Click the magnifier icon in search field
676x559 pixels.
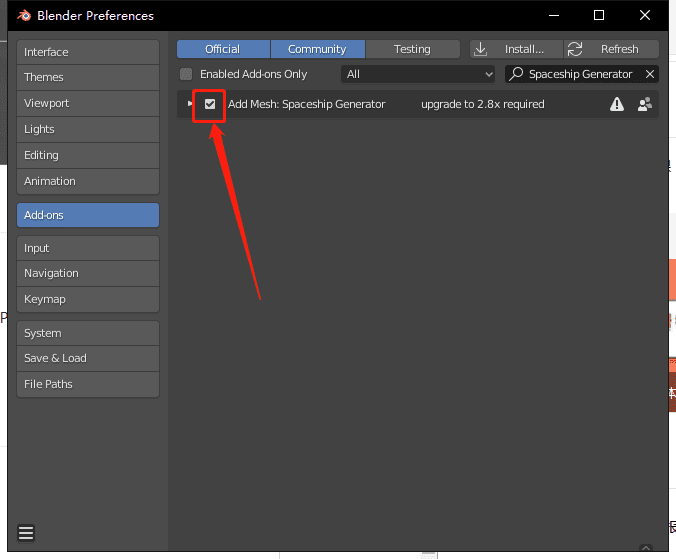[x=516, y=74]
